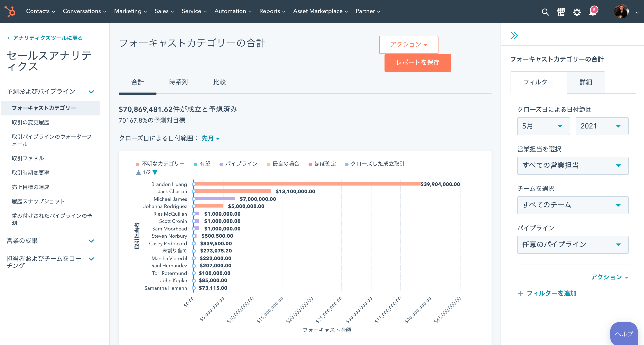644x345 pixels.
Task: Open the Conversations menu
Action: coord(85,11)
